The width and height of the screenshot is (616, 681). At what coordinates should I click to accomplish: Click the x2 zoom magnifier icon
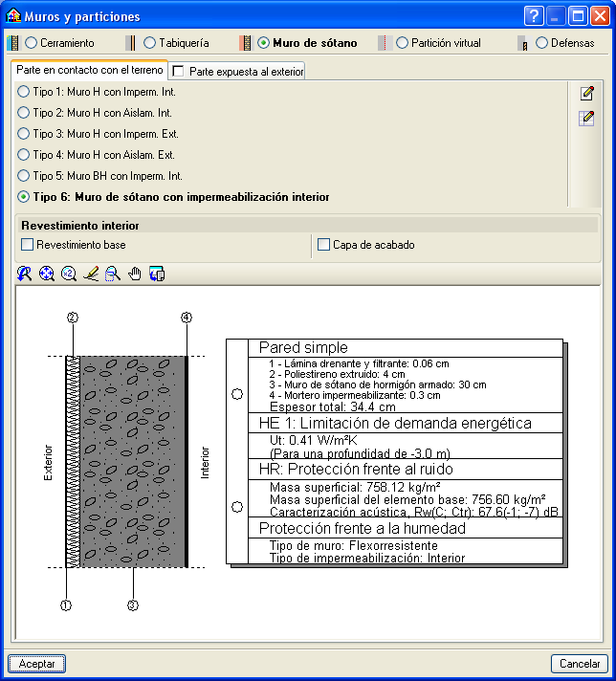(69, 274)
